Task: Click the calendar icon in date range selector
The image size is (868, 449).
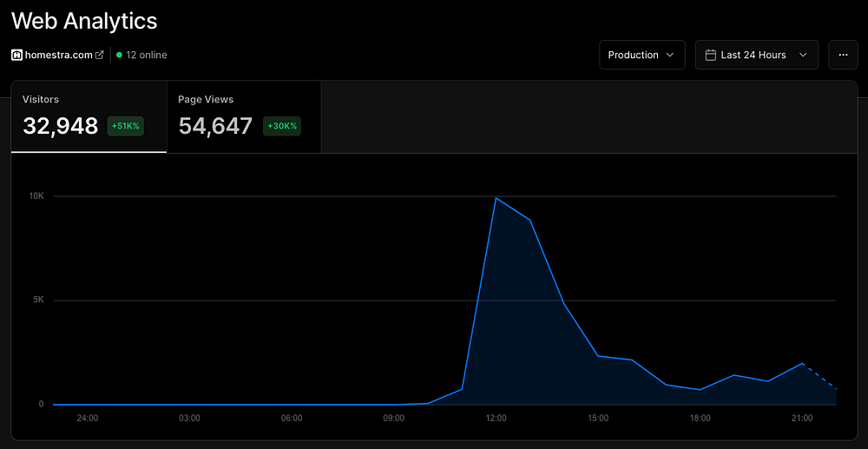Action: 711,55
